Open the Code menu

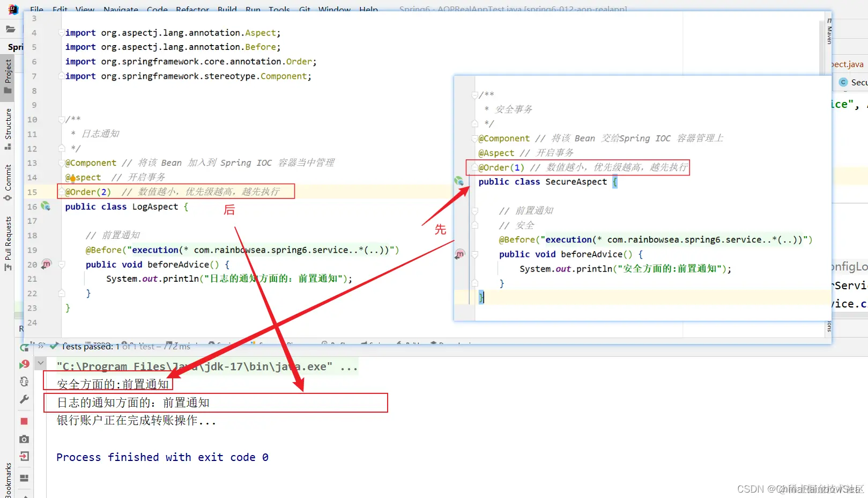[x=157, y=10]
